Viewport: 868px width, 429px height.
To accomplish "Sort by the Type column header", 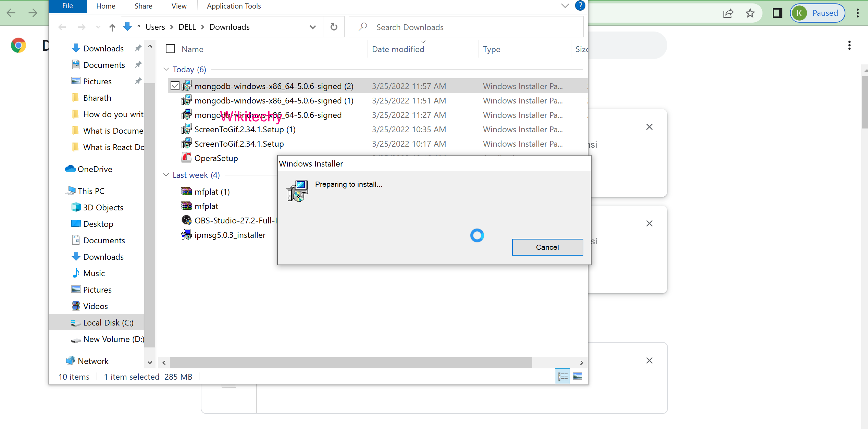I will 492,49.
